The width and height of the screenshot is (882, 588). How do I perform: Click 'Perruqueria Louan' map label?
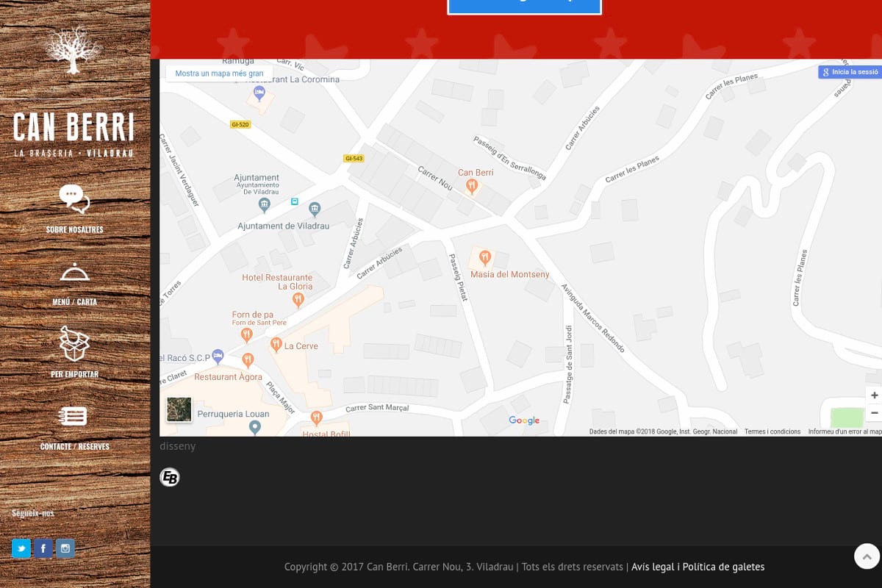tap(233, 414)
